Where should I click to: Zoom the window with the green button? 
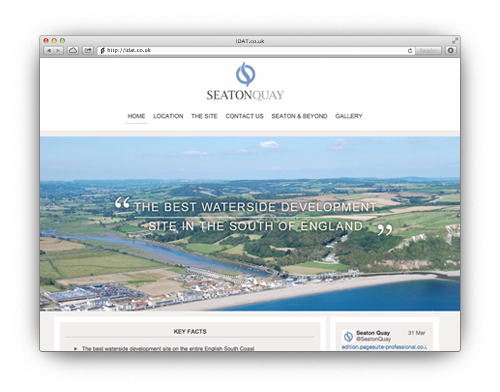tap(62, 41)
